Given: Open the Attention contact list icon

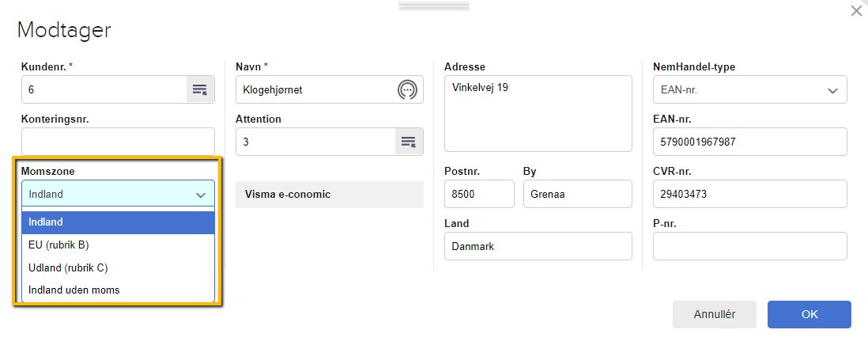Looking at the screenshot, I should tap(409, 142).
